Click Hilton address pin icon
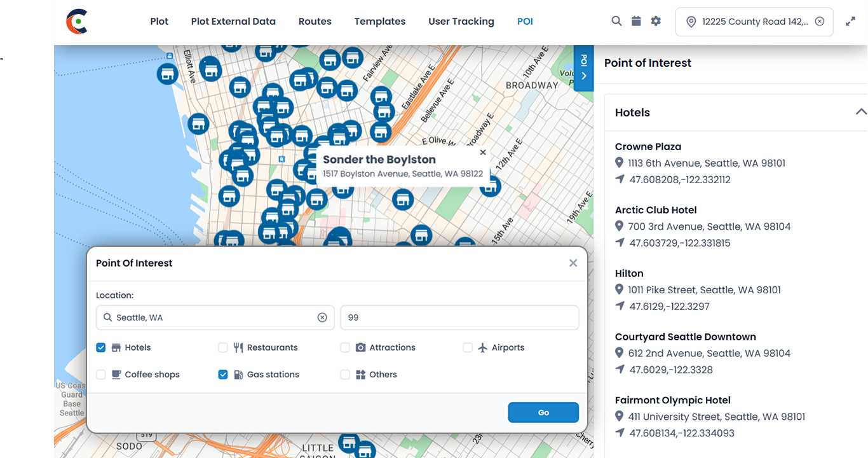 (620, 290)
